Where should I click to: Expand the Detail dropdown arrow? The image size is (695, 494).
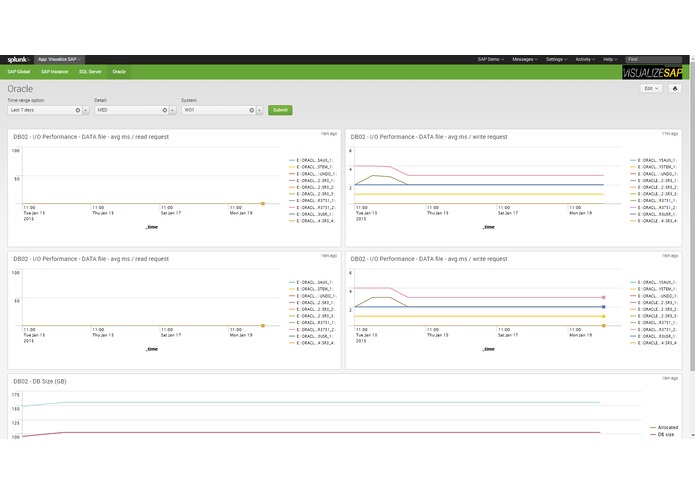pos(173,110)
